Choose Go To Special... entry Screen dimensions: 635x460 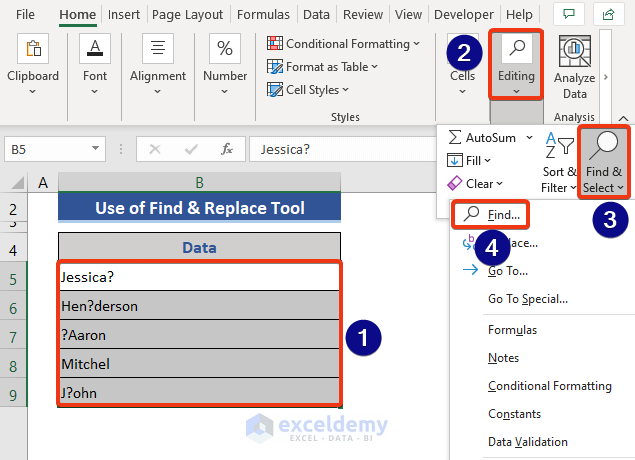pos(528,299)
